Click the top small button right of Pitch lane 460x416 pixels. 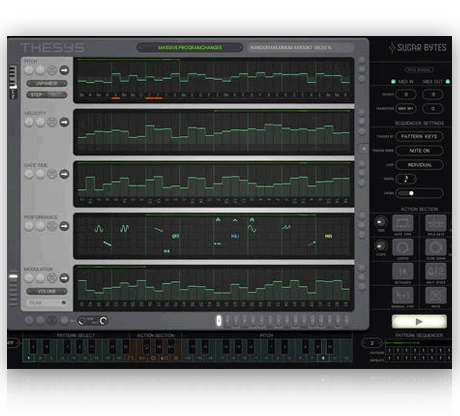click(x=362, y=60)
